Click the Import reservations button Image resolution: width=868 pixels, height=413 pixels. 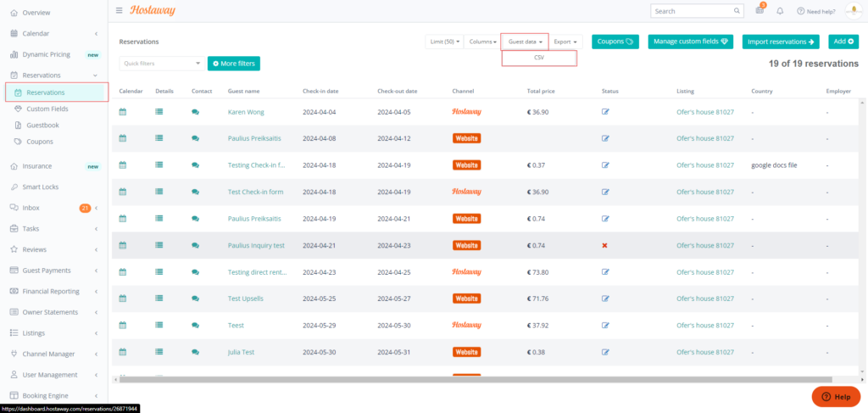tap(780, 42)
